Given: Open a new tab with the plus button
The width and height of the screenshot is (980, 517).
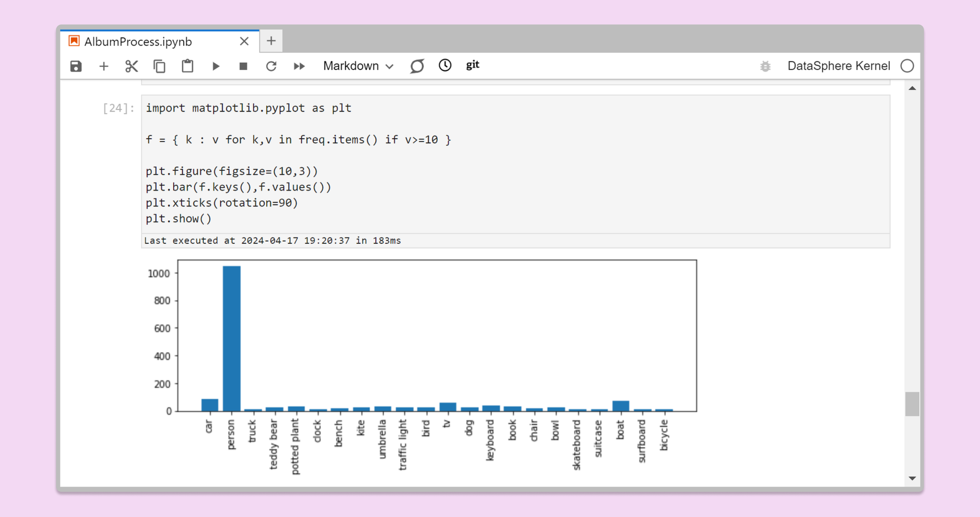Looking at the screenshot, I should (x=271, y=41).
